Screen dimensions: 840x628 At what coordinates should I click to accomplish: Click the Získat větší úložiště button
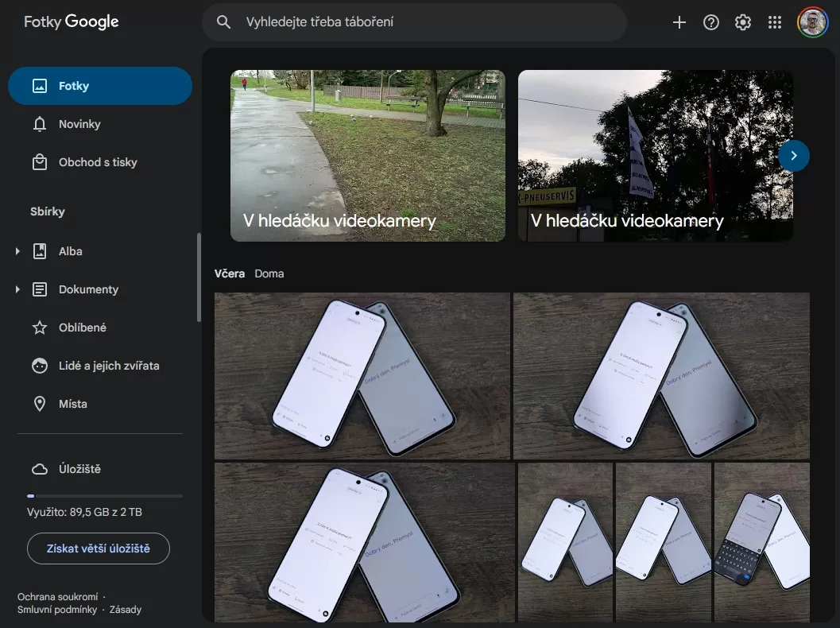pyautogui.click(x=99, y=549)
